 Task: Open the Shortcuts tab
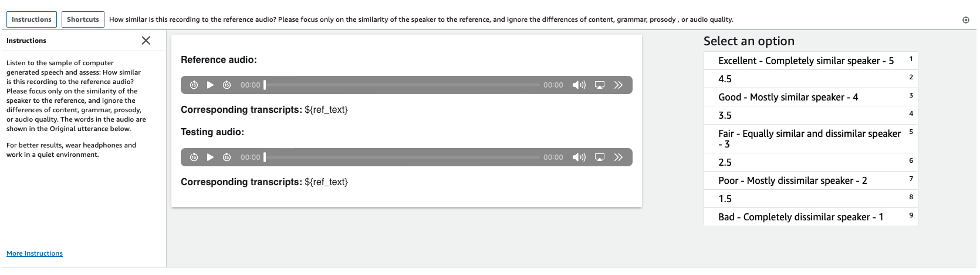click(x=83, y=19)
